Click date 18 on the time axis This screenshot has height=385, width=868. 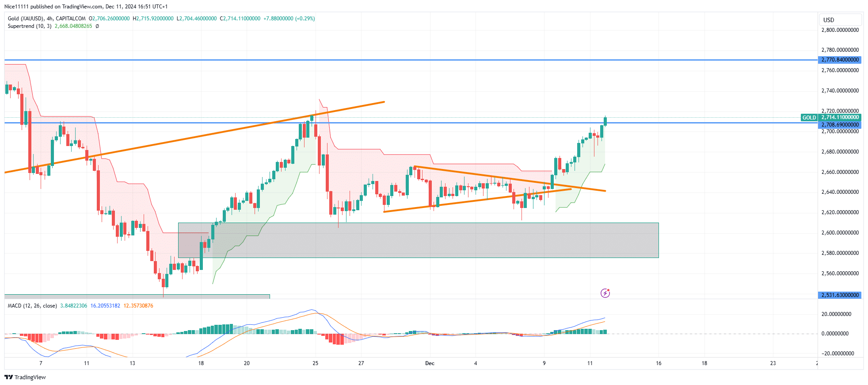click(x=201, y=363)
